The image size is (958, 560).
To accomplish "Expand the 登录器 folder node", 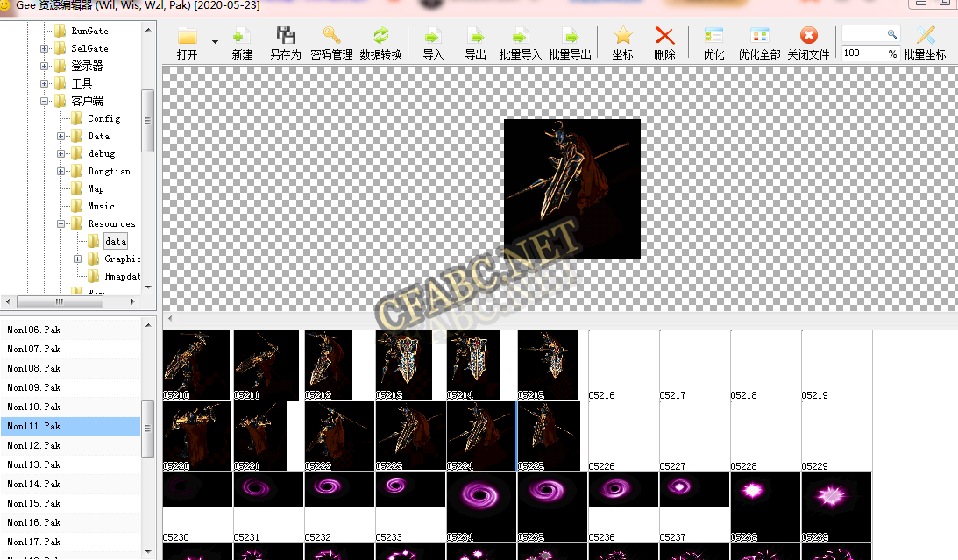I will [44, 66].
